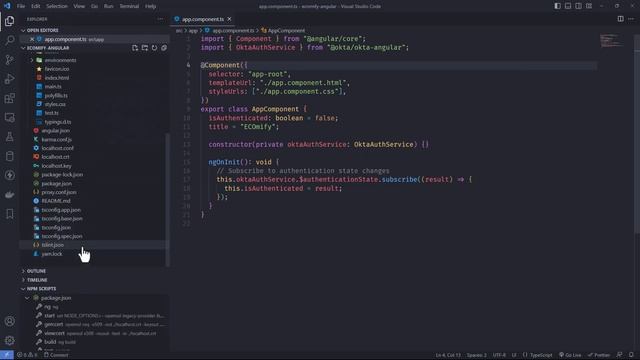
Task: Customize layout from title bar icon
Action: pyautogui.click(x=589, y=6)
